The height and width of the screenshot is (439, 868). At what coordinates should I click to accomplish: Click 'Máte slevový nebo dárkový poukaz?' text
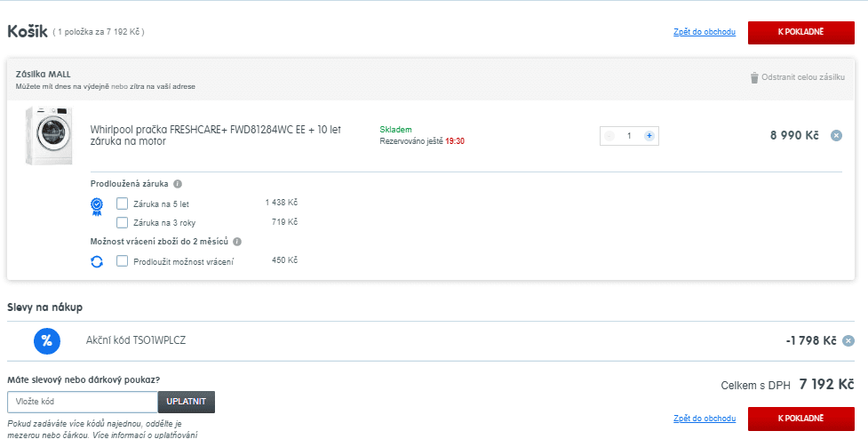[84, 379]
